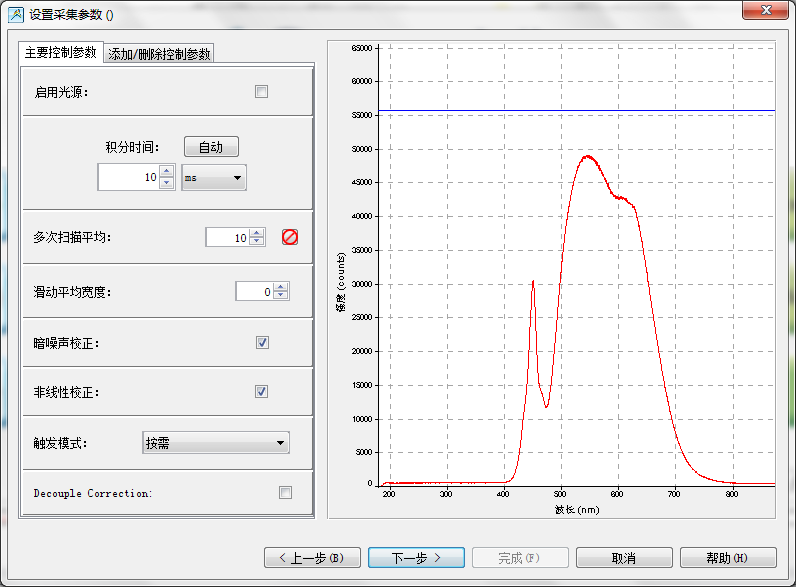Screen dimensions: 796x587
Task: Enable the 启用光源 checkbox
Action: click(x=262, y=92)
